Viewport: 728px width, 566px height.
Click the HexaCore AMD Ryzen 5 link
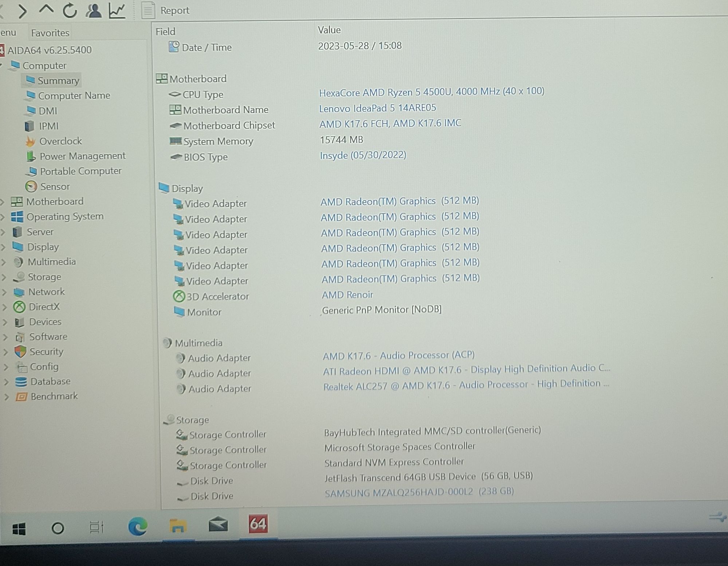coord(431,92)
